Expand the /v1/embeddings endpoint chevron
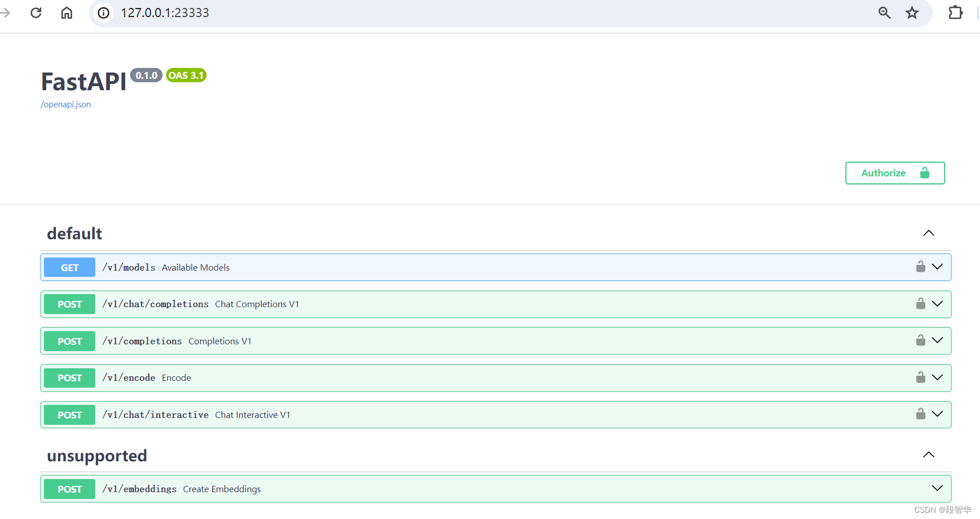This screenshot has width=980, height=519. click(937, 488)
